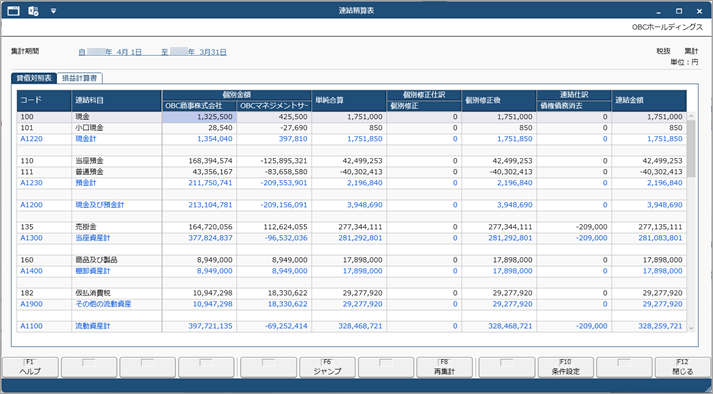Click the OBCホールディングス company name
Screen dimensions: 713x394
click(667, 27)
